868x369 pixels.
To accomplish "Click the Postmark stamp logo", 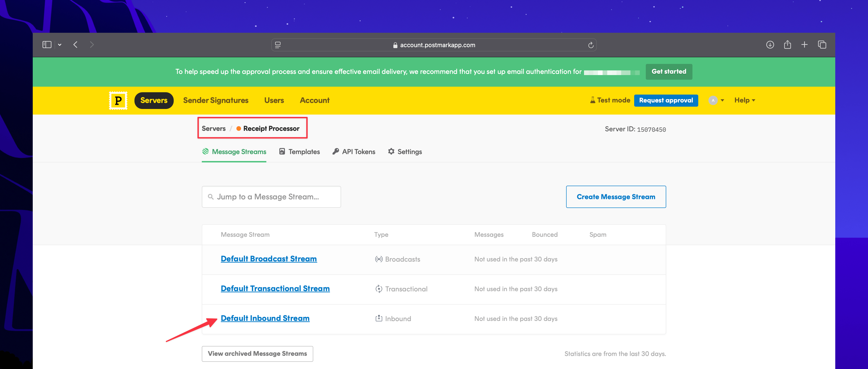I will pyautogui.click(x=118, y=101).
